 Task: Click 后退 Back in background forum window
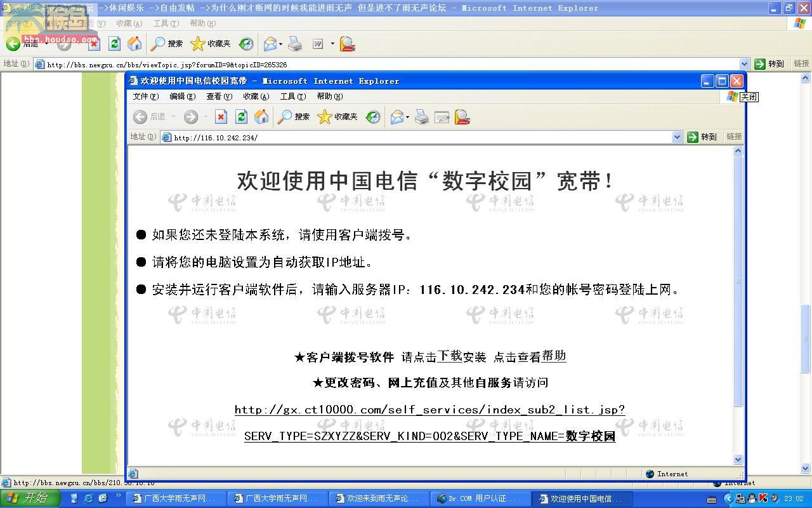coord(23,44)
